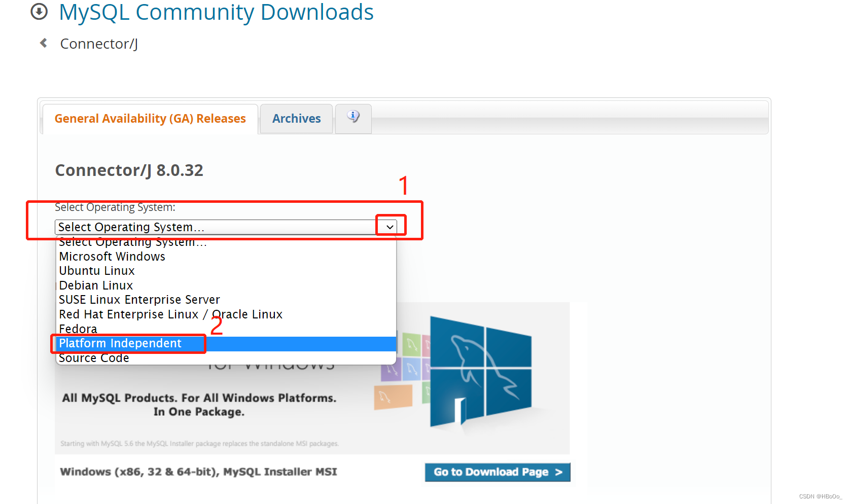The image size is (850, 504).
Task: Click the 'Select Operating System:' label
Action: 115,207
